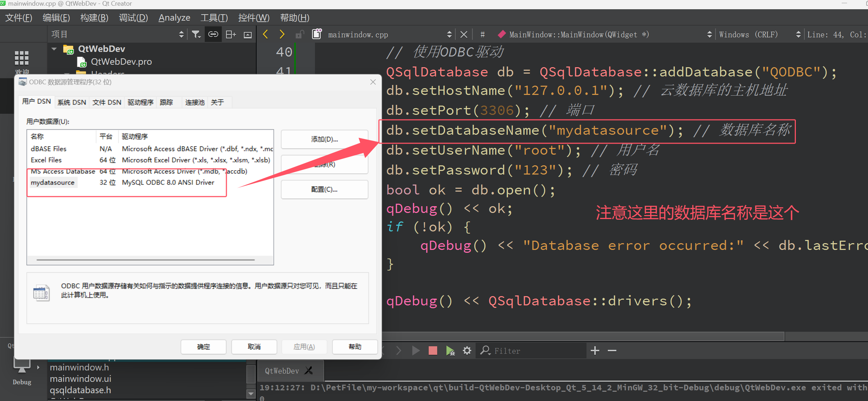The image size is (868, 401).
Task: Open the MainWindow symbol dropdown
Action: [709, 34]
